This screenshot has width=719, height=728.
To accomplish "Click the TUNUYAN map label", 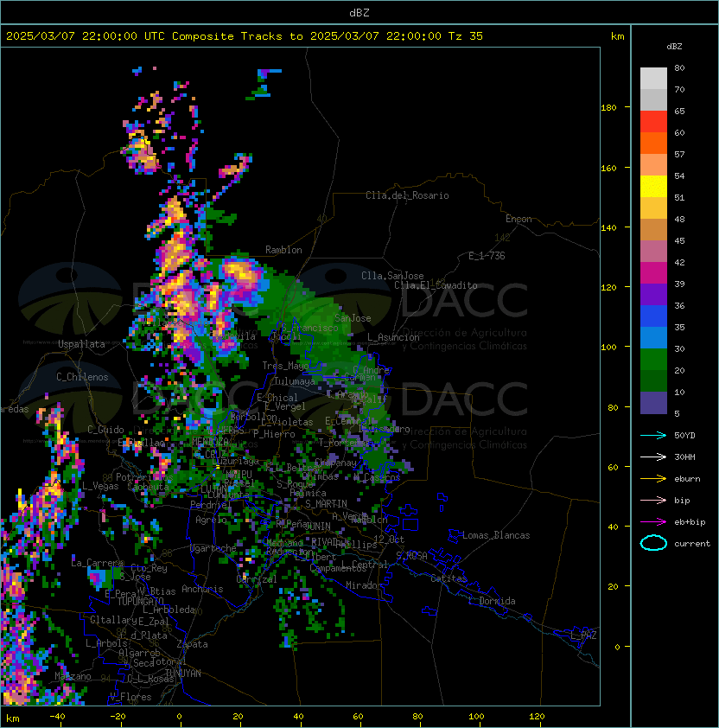I will [183, 674].
